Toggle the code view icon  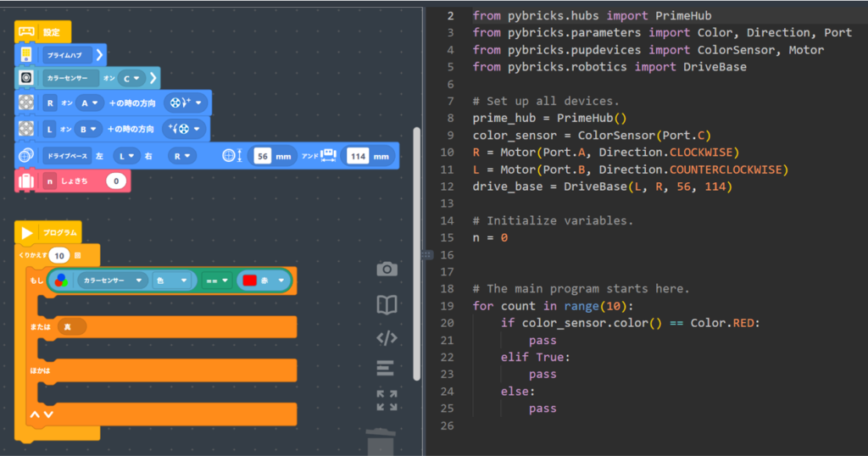[387, 338]
